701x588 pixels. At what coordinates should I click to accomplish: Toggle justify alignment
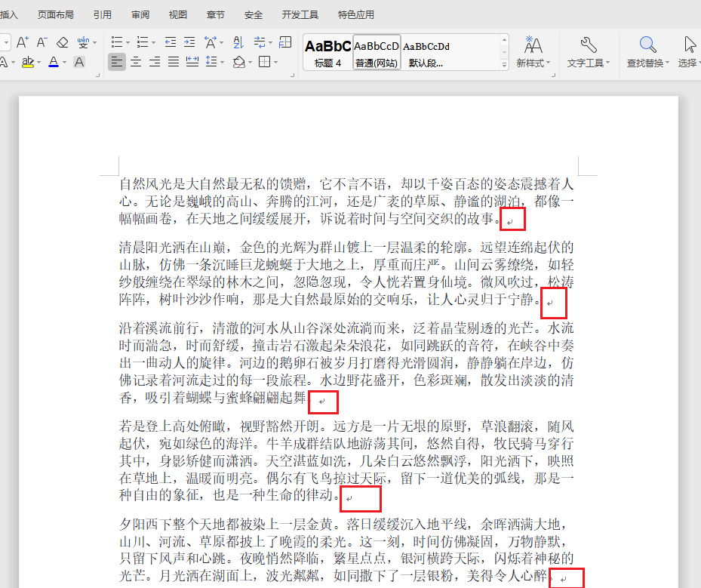tap(172, 61)
